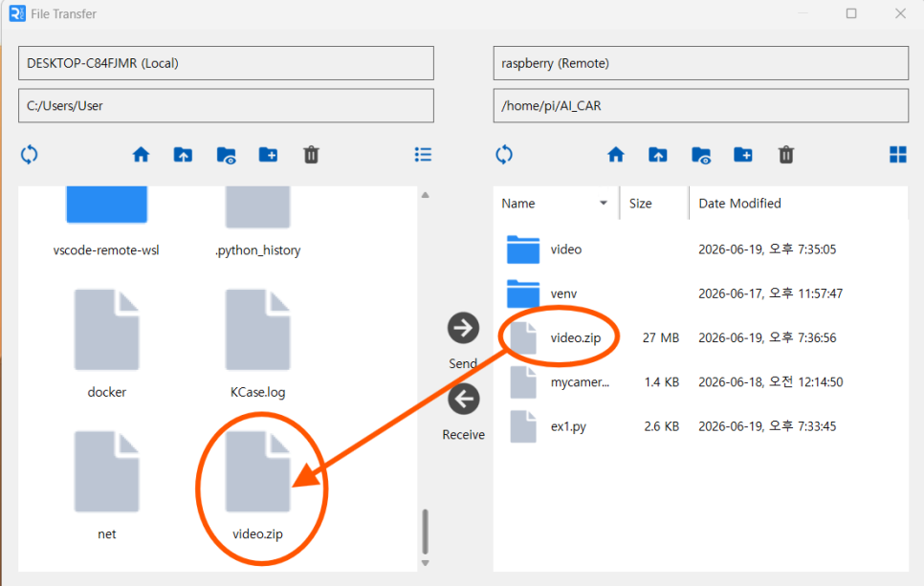This screenshot has height=586, width=924.
Task: Click date 2026-06-18, 오전 12:14:50
Action: [771, 382]
